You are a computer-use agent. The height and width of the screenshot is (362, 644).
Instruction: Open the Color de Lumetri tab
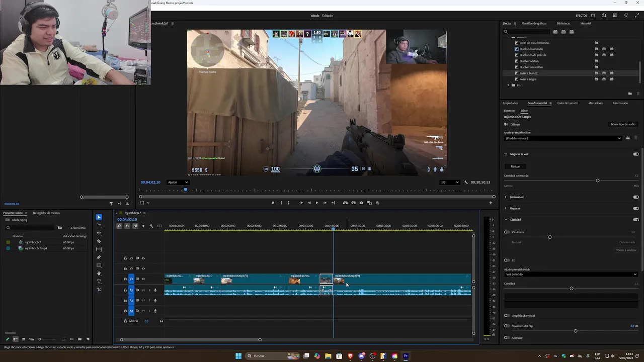pos(568,103)
